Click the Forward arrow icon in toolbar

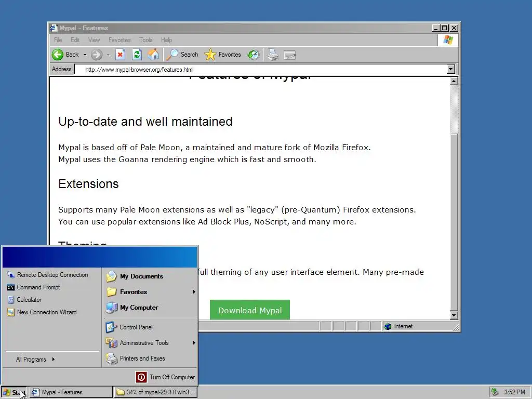tap(97, 55)
